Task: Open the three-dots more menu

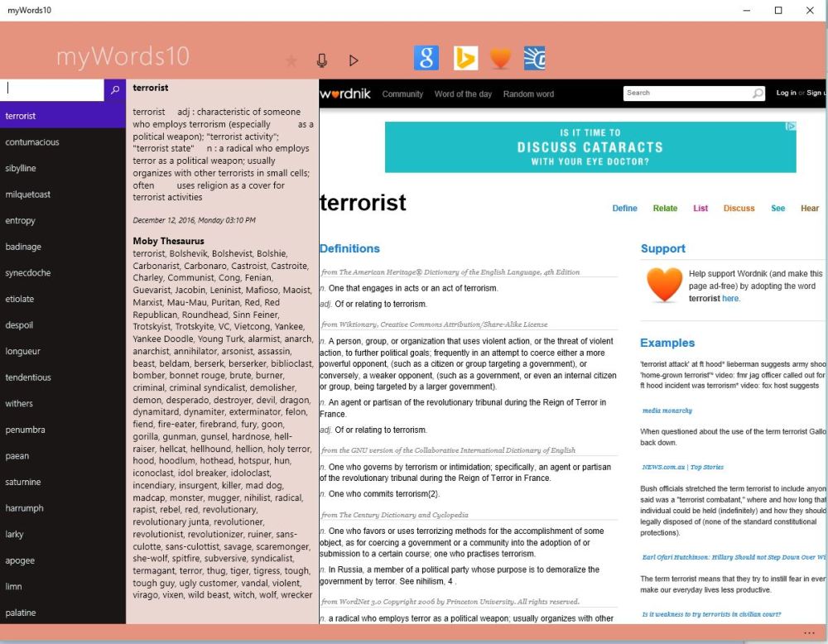Action: tap(809, 633)
